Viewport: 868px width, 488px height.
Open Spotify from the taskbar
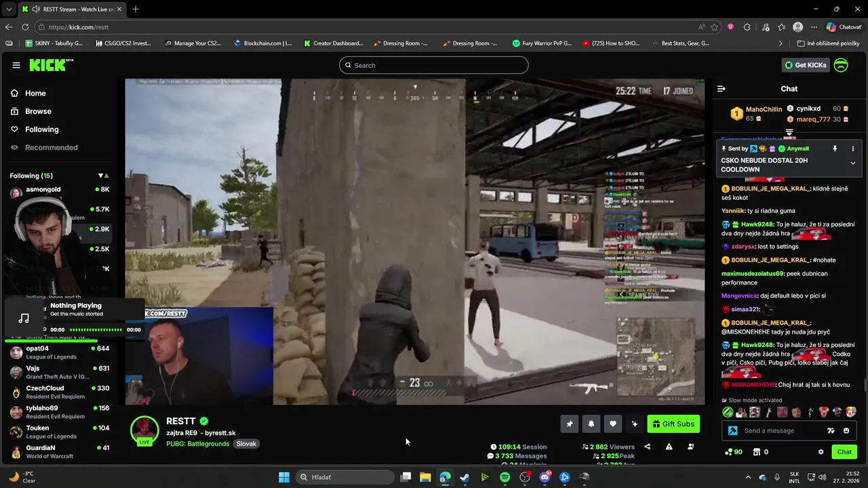[505, 477]
